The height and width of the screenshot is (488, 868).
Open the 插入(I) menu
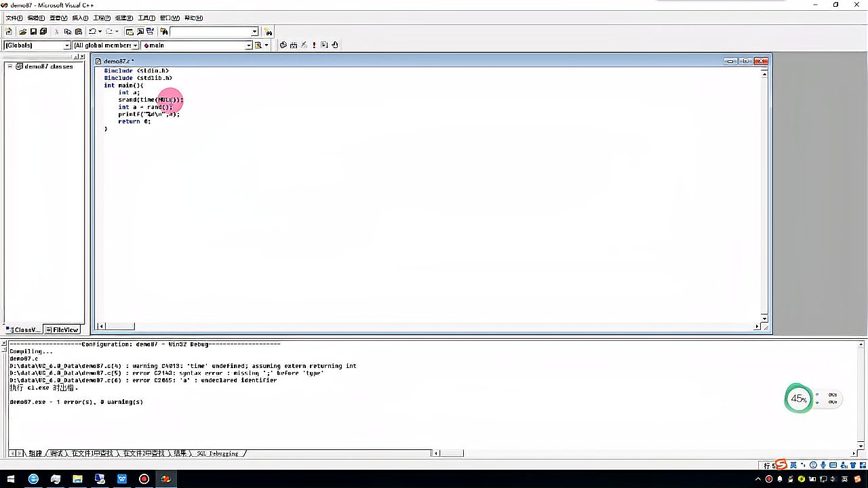point(80,18)
